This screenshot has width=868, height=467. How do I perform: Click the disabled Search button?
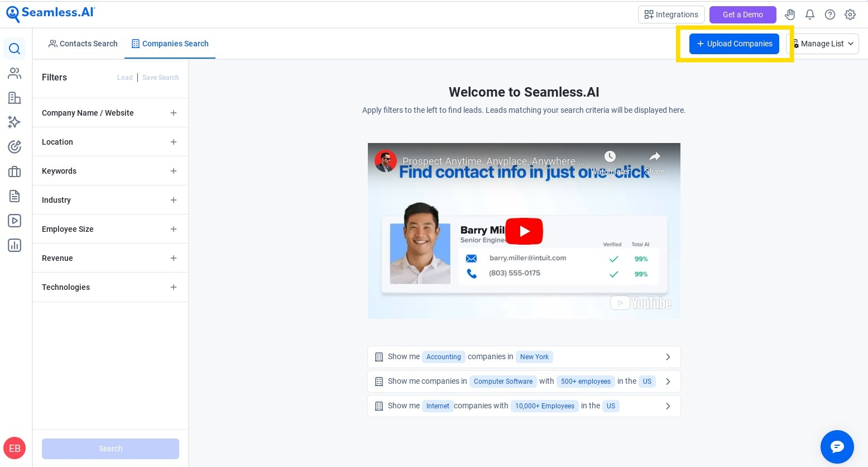click(111, 449)
